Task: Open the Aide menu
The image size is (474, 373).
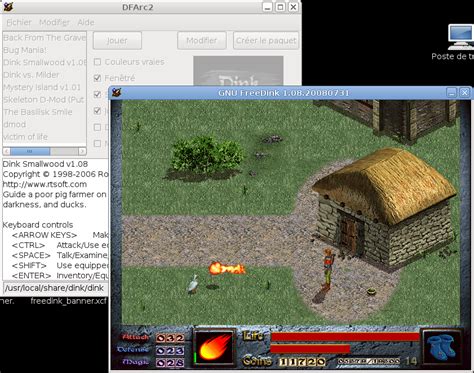Action: click(86, 22)
